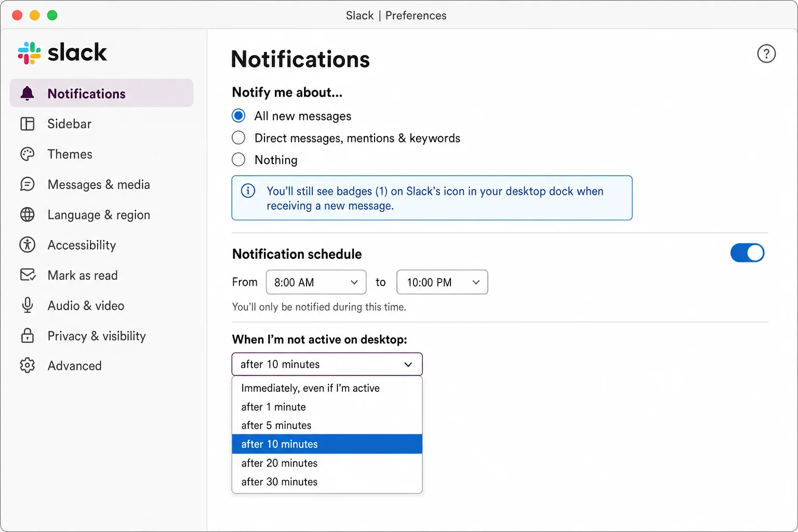Choose after 30 minutes option
Screen dimensions: 798x532
coord(327,482)
